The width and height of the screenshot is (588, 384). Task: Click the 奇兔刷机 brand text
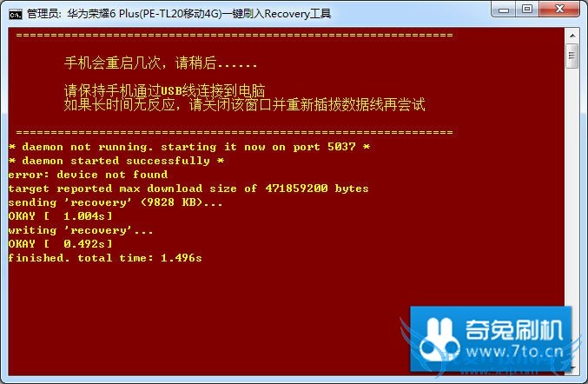coord(514,329)
